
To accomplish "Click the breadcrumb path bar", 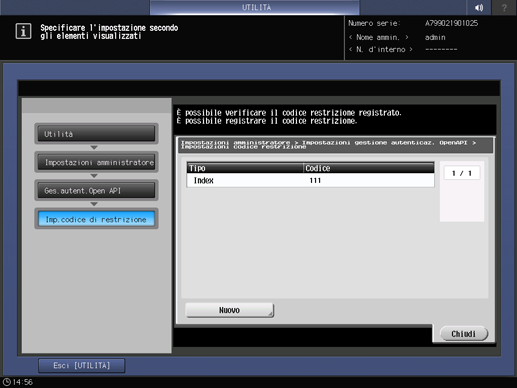I will [336, 145].
